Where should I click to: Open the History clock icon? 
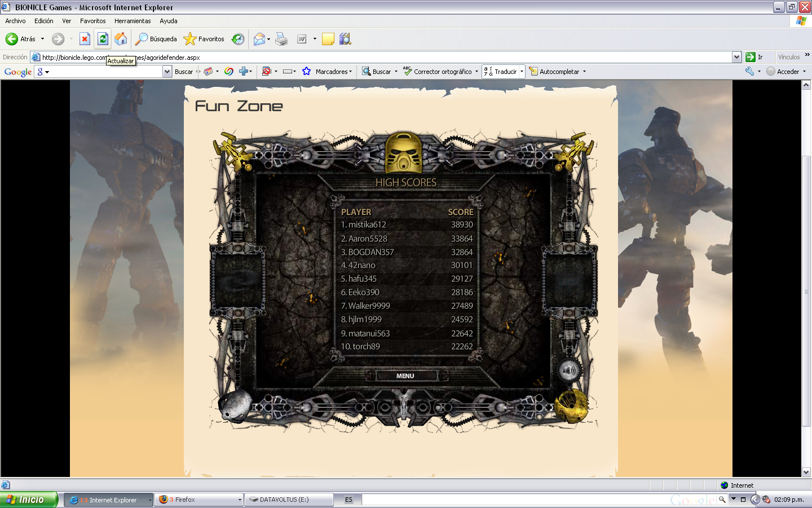(x=238, y=39)
